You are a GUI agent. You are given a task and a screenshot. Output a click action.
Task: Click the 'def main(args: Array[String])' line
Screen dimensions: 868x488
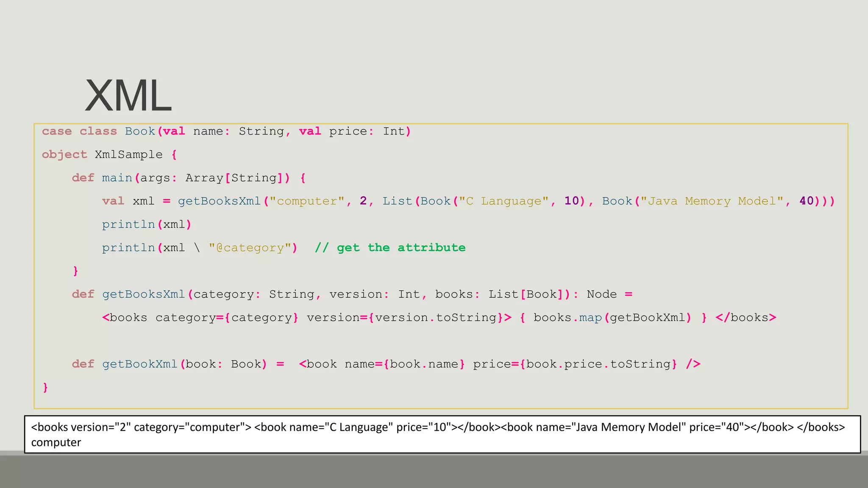[x=189, y=178]
